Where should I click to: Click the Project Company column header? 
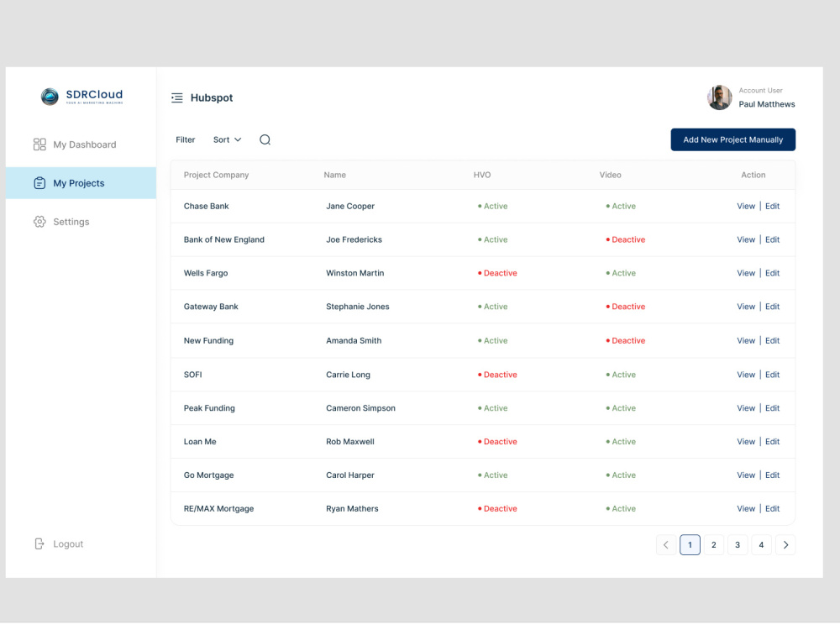point(217,176)
